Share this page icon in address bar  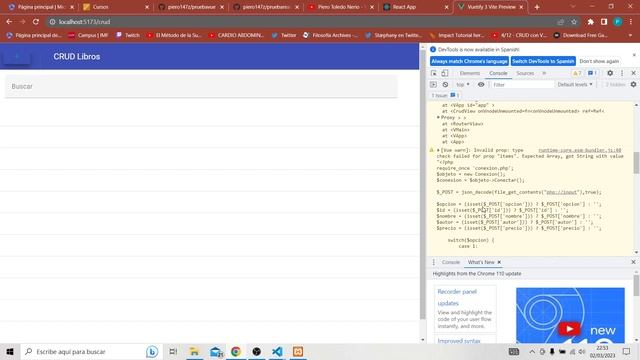(560, 22)
